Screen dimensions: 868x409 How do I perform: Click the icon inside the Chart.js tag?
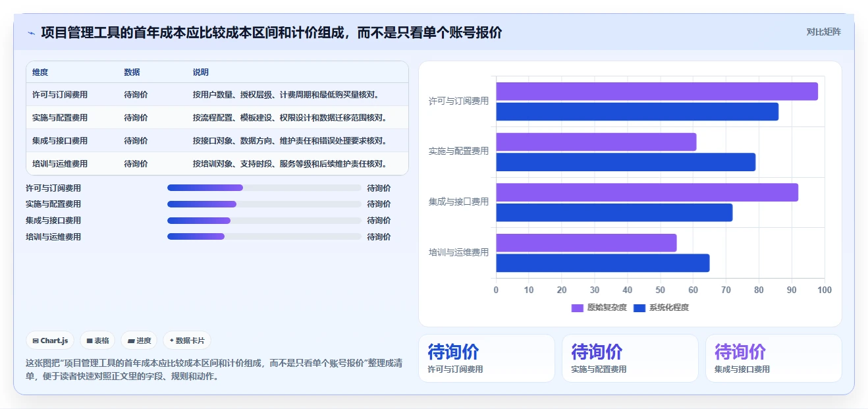click(x=36, y=341)
